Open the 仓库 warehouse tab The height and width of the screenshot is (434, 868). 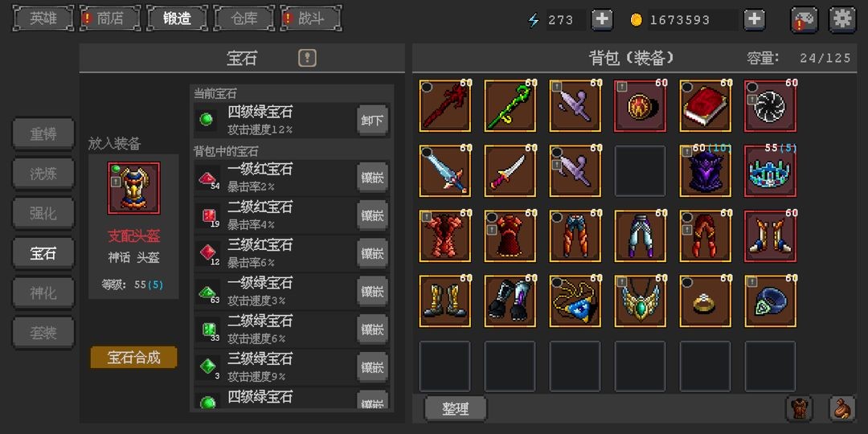(x=244, y=18)
